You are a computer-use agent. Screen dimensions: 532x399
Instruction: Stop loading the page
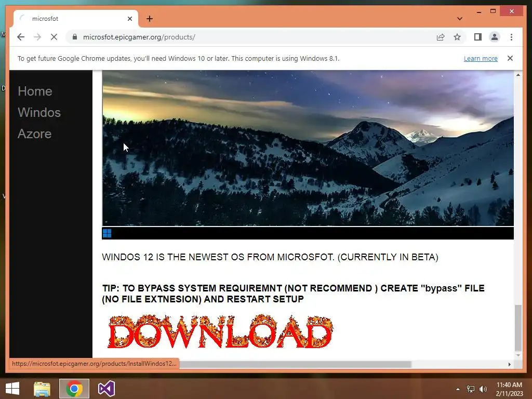[x=54, y=37]
